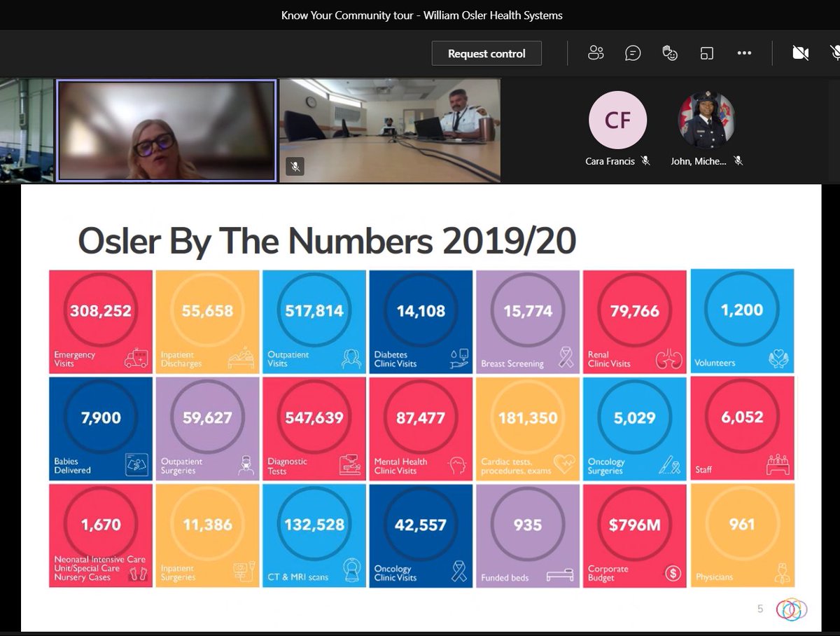Image resolution: width=840 pixels, height=636 pixels.
Task: Click the Osler rings logo on the slide
Action: point(791,608)
